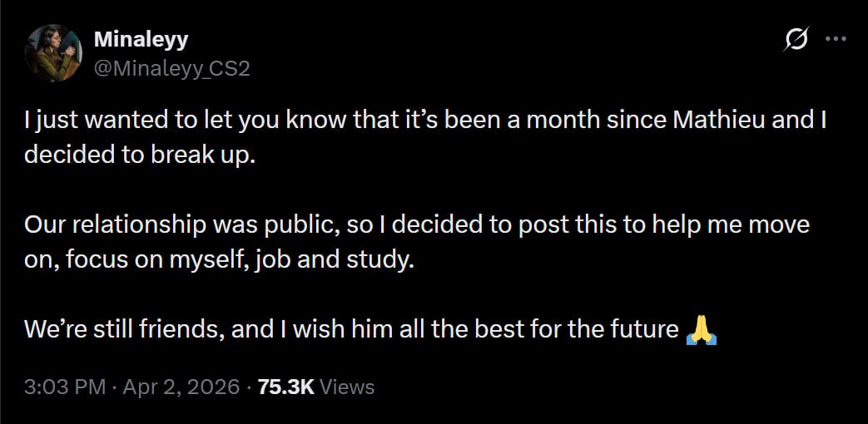Open the @Minaleyy_CS2 handle link
The height and width of the screenshot is (424, 868).
[172, 68]
